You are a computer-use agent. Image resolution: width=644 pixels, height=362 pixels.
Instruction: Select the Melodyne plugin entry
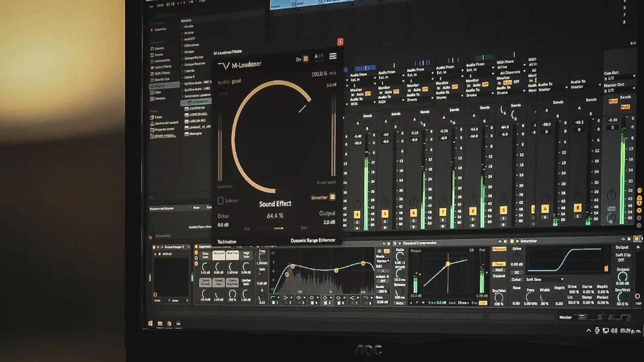click(x=194, y=134)
